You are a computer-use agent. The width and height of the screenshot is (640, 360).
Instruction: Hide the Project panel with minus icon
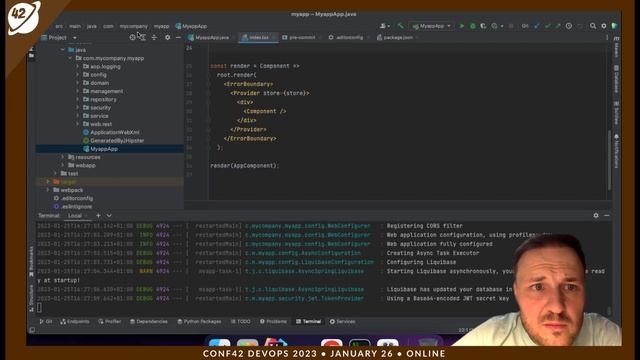178,38
